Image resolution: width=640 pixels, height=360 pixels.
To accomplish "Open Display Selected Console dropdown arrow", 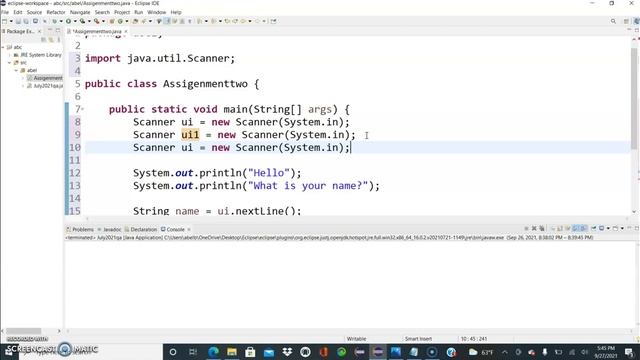I will [608, 229].
